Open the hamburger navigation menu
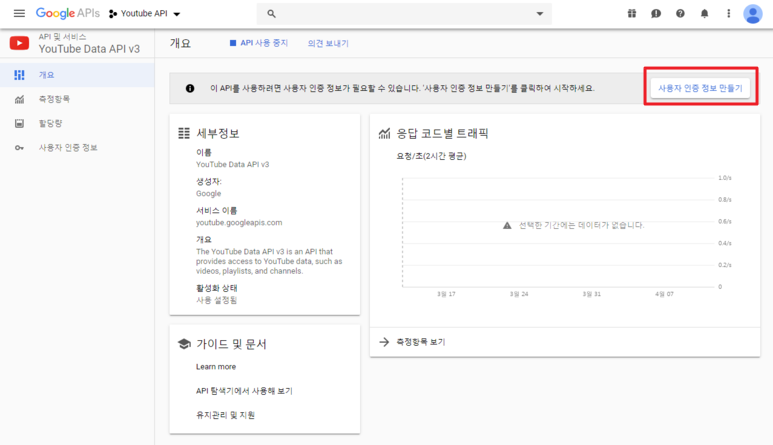This screenshot has height=445, width=773. pyautogui.click(x=19, y=13)
